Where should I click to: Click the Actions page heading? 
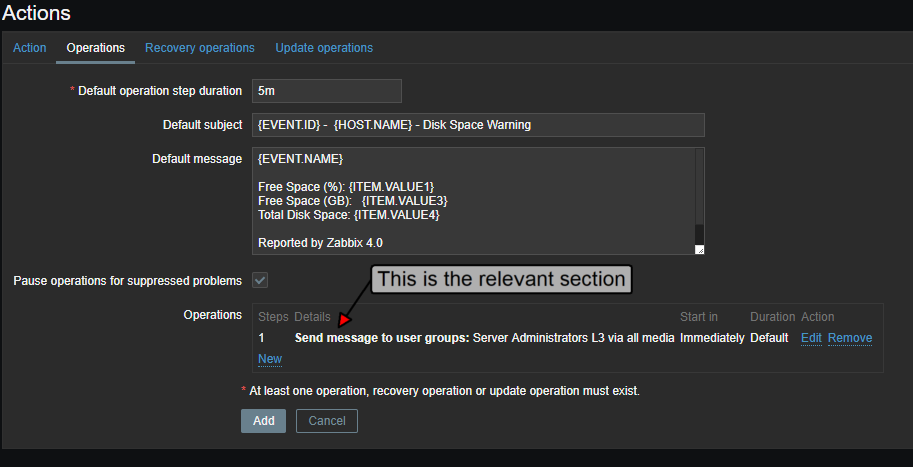click(x=36, y=13)
